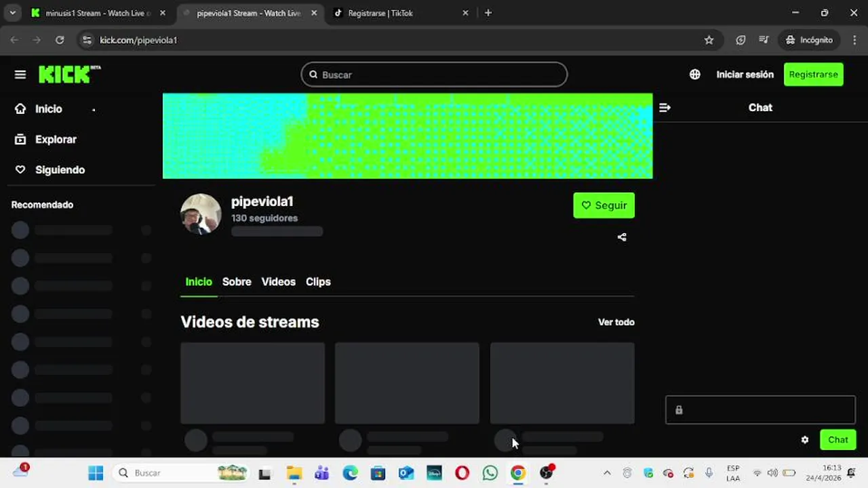Click the browser back arrow
The image size is (868, 488).
point(14,40)
